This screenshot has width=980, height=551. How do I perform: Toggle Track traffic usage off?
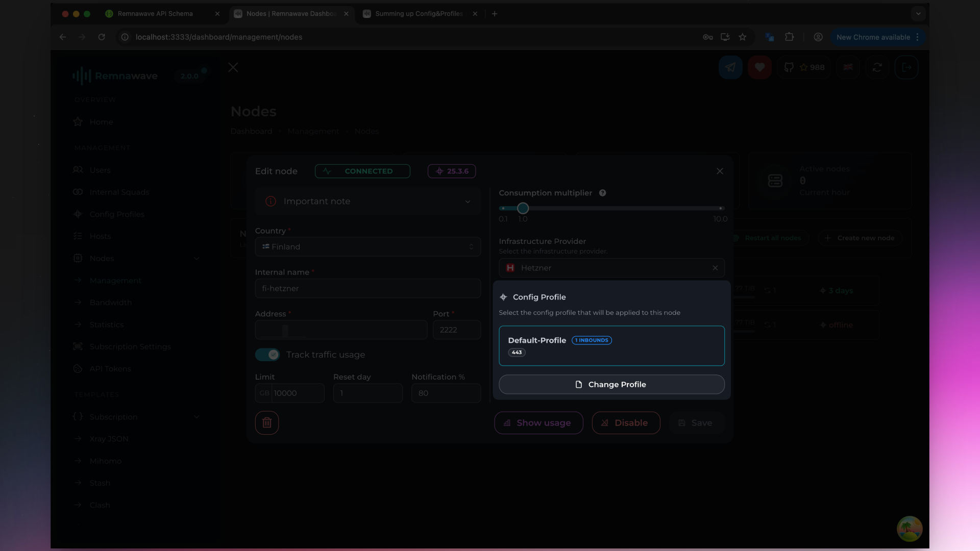tap(267, 354)
